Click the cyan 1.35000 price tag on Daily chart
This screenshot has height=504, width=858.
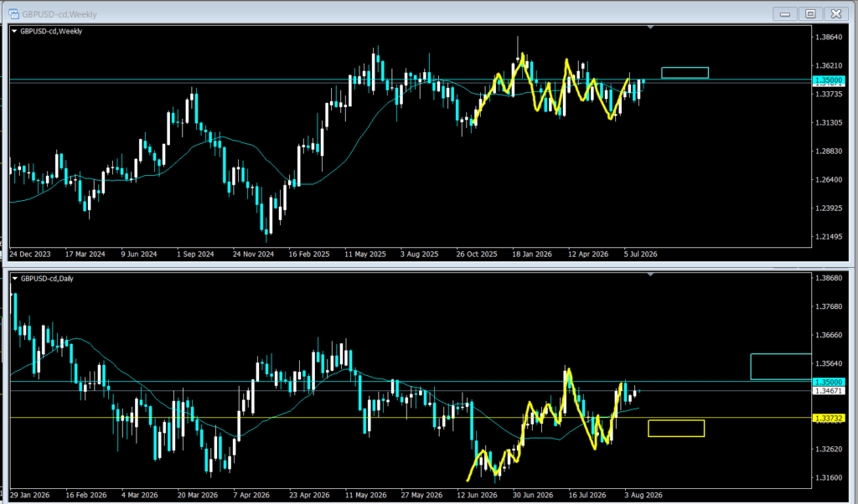(829, 382)
